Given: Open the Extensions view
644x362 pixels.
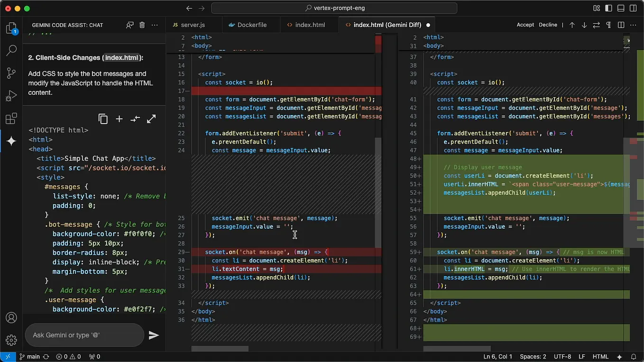Looking at the screenshot, I should coord(11,118).
